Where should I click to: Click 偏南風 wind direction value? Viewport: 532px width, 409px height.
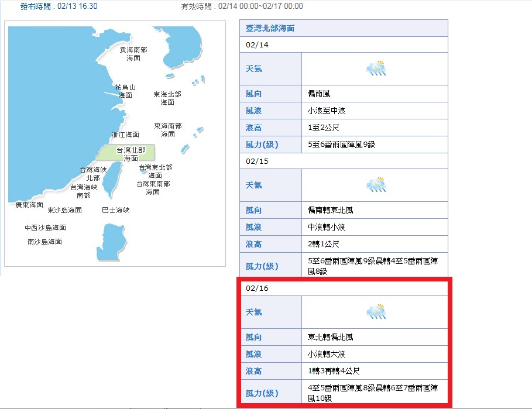click(x=319, y=94)
